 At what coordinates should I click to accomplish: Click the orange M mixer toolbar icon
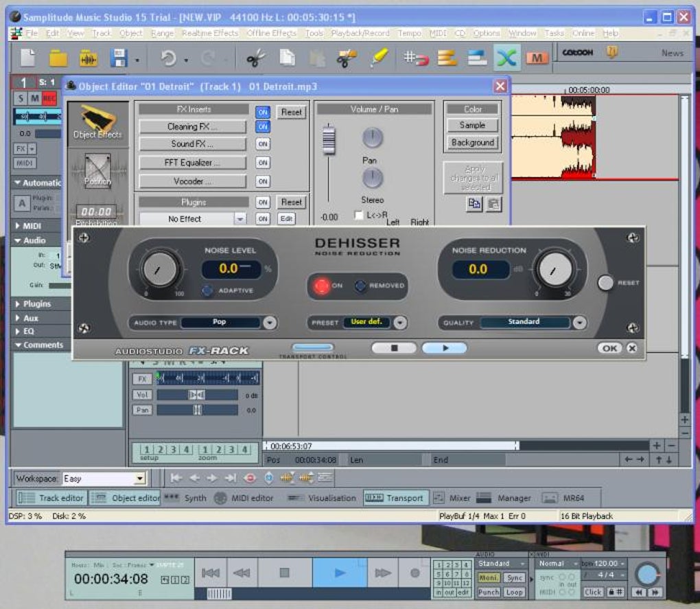click(x=537, y=58)
